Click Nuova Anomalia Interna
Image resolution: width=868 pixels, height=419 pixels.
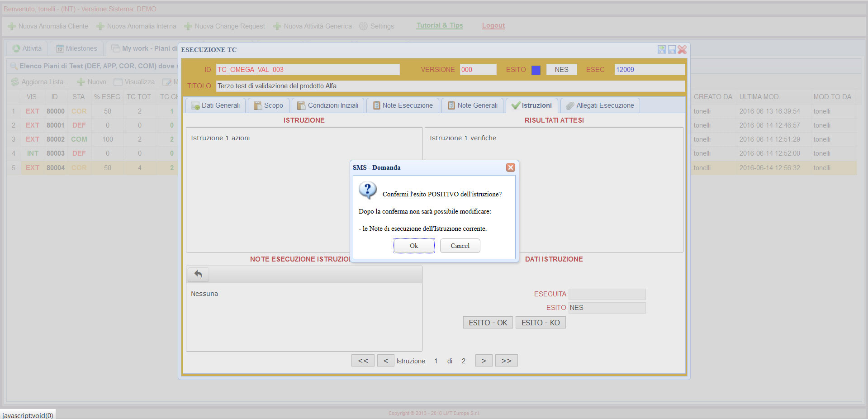pos(137,26)
